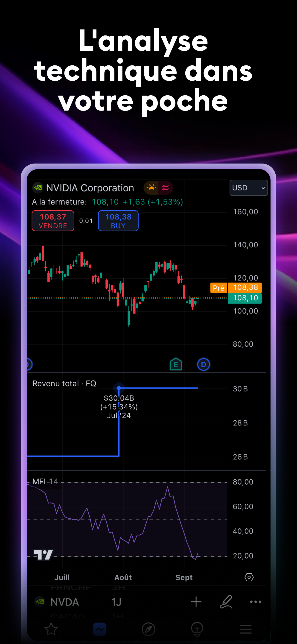The width and height of the screenshot is (297, 644).
Task: Tap the 160,00 price axis label
Action: (245, 212)
